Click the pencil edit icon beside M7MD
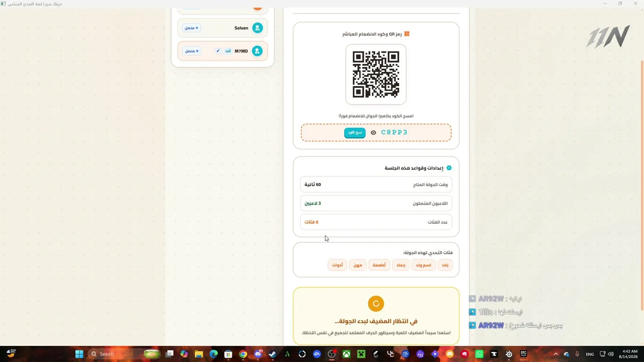644x362 pixels. point(218,51)
